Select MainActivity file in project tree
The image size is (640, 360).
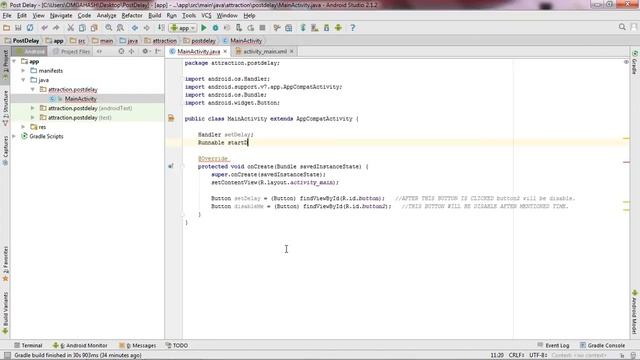point(80,99)
